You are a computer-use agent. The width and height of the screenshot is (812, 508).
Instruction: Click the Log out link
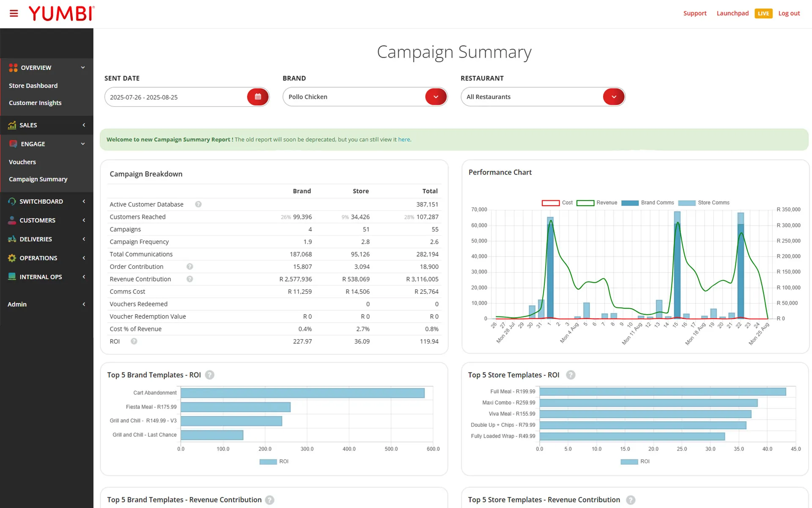pos(789,13)
